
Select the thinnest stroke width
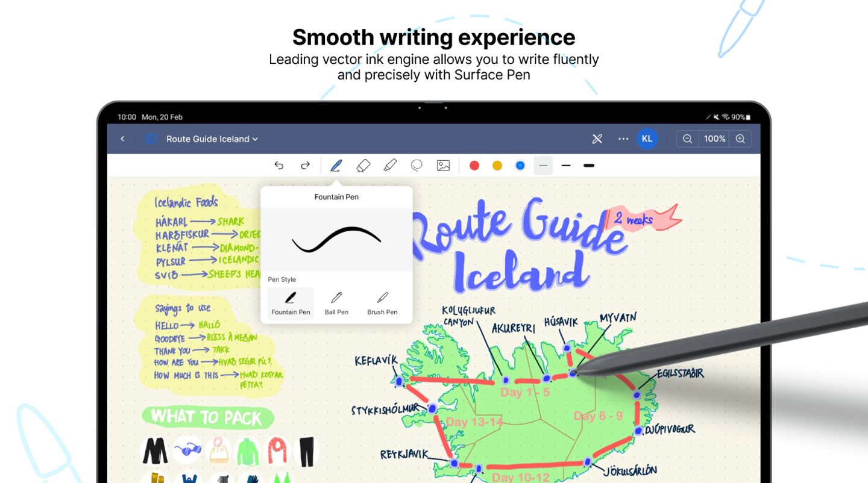point(543,166)
